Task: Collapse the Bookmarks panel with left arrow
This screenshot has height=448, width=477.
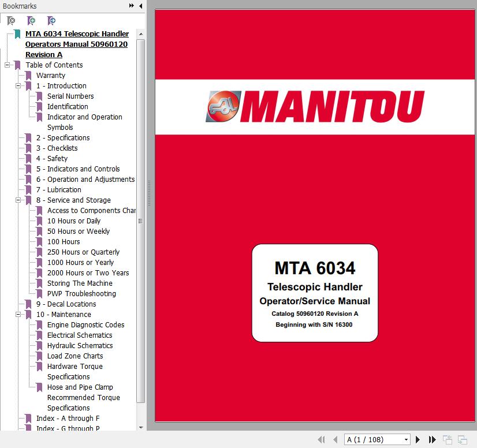Action: (140, 5)
